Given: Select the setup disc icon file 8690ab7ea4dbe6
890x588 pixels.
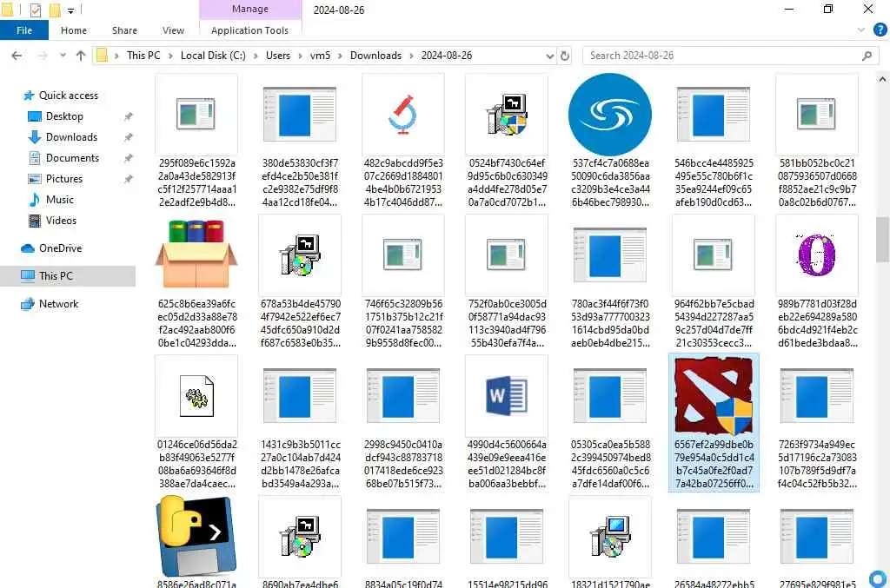Looking at the screenshot, I should [x=300, y=541].
